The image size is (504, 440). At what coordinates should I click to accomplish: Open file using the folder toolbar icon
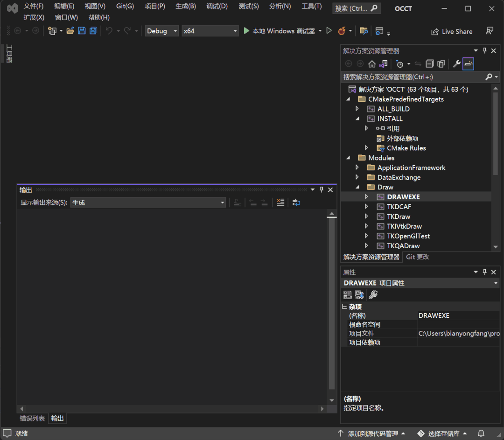point(70,31)
